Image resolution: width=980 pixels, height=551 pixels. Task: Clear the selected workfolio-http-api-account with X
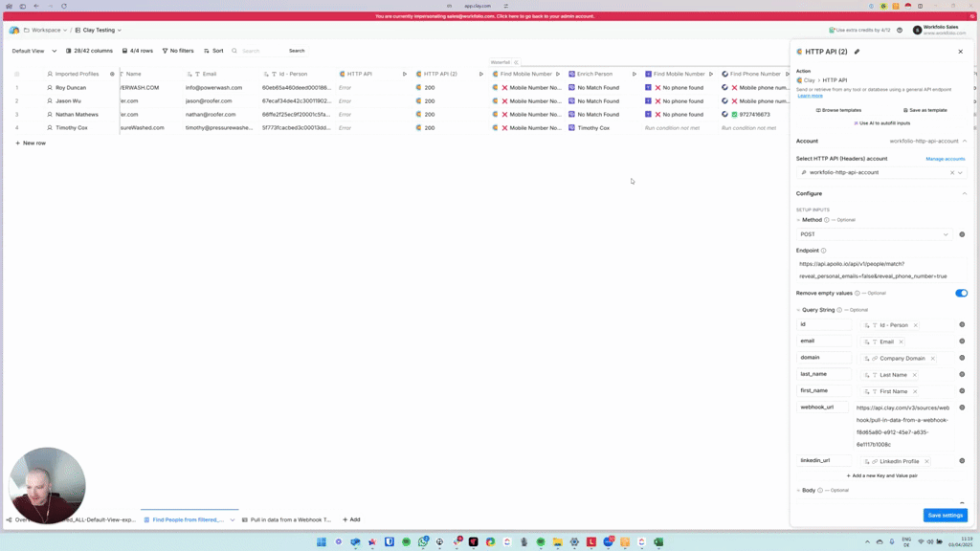click(x=951, y=173)
